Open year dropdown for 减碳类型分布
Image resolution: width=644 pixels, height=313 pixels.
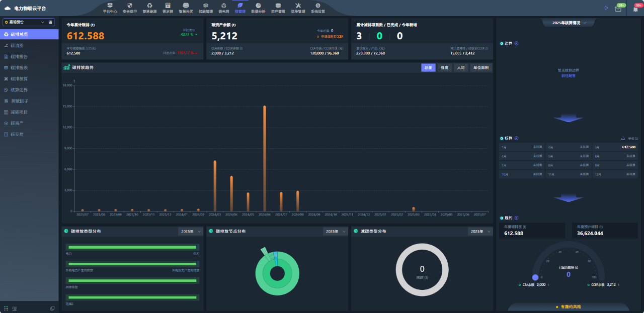click(x=480, y=232)
